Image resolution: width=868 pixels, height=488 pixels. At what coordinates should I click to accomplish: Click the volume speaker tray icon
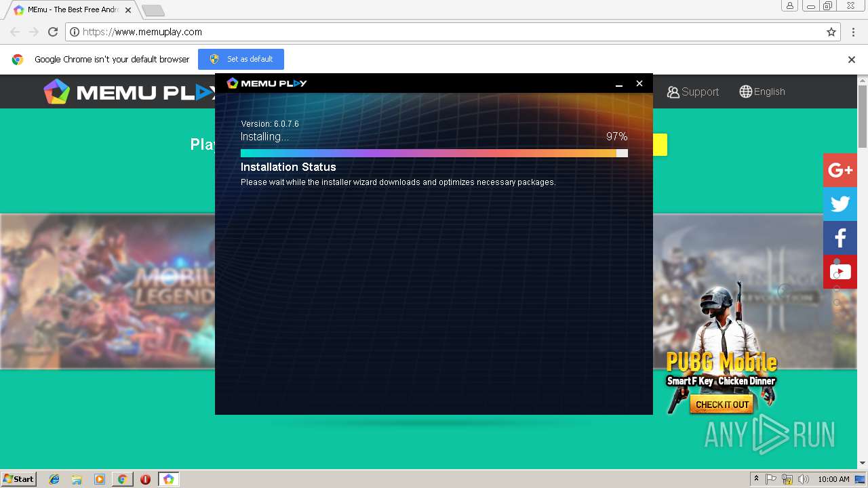pyautogui.click(x=804, y=479)
